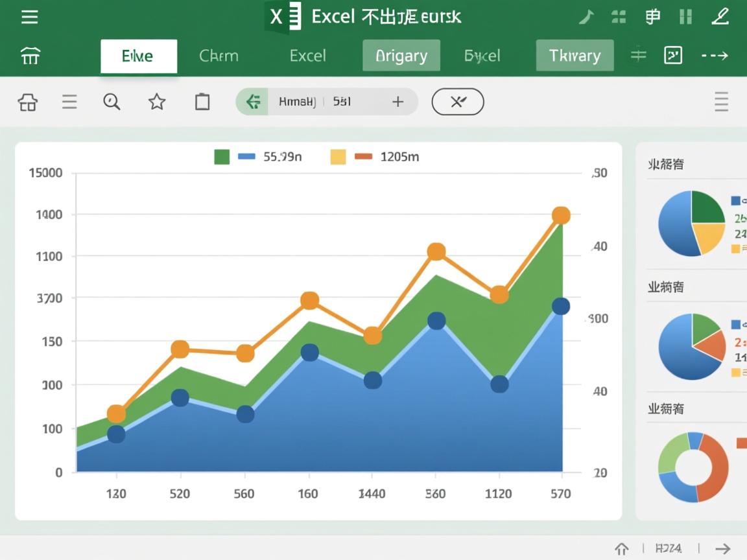Select the top pie chart thumbnail
This screenshot has height=560, width=747.
point(691,223)
